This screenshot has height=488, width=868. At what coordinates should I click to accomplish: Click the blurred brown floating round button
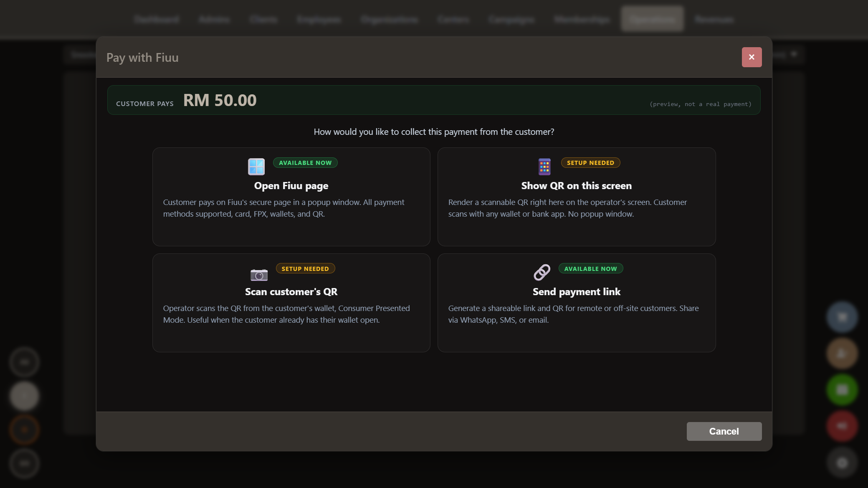[842, 354]
